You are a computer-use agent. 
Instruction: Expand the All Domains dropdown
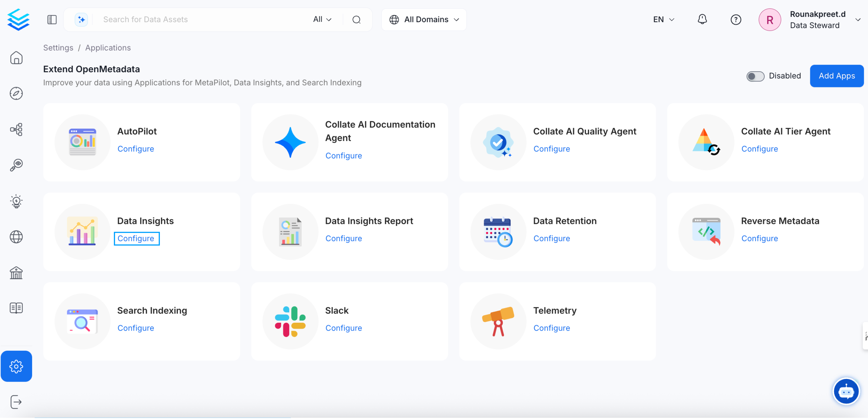coord(424,19)
